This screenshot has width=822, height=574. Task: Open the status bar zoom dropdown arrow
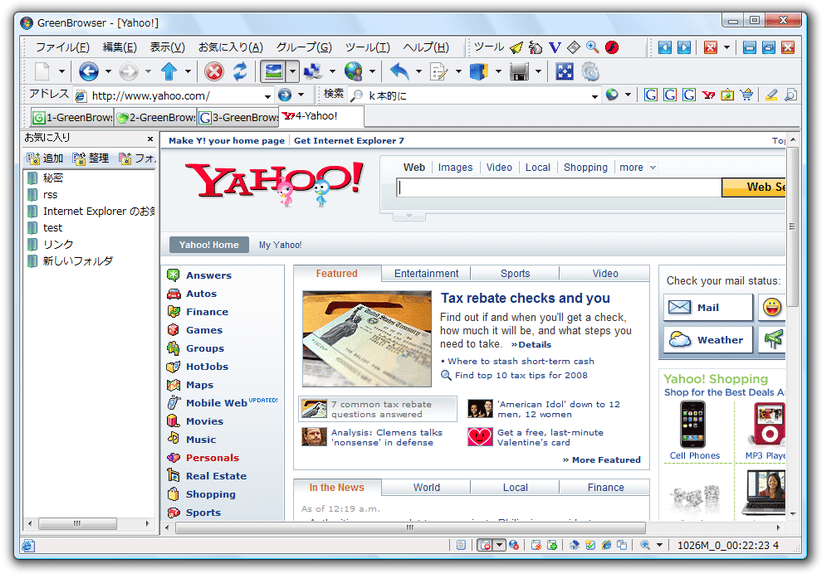pos(659,545)
